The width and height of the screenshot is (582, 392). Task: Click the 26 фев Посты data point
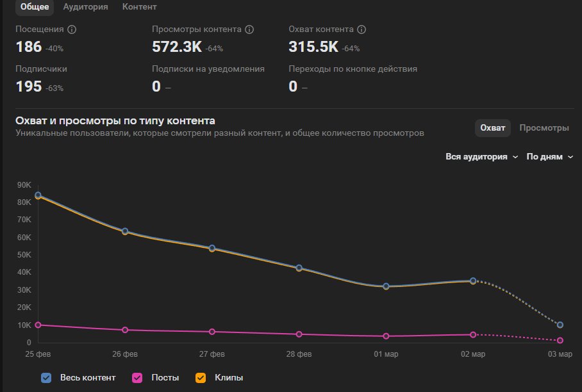tap(125, 330)
